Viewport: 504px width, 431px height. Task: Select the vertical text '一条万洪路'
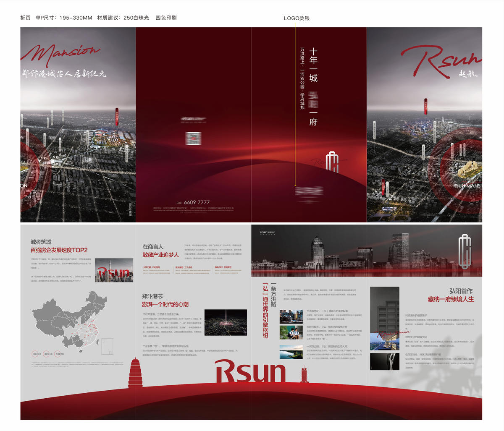(273, 295)
